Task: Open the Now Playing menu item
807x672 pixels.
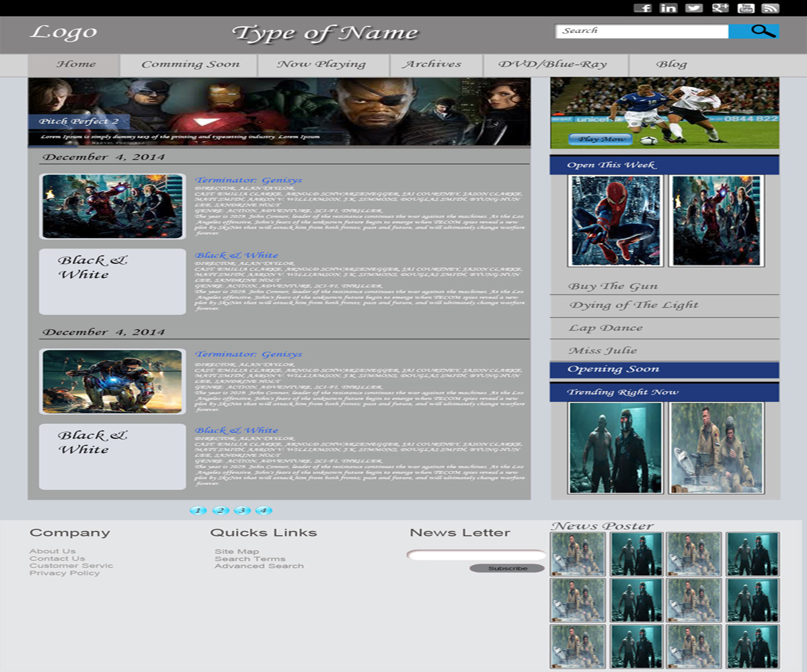Action: 323,65
